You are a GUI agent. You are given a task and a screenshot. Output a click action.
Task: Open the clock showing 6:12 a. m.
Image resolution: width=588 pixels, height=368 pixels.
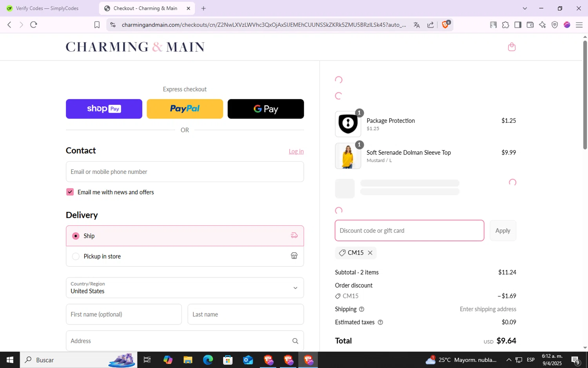coord(552,360)
